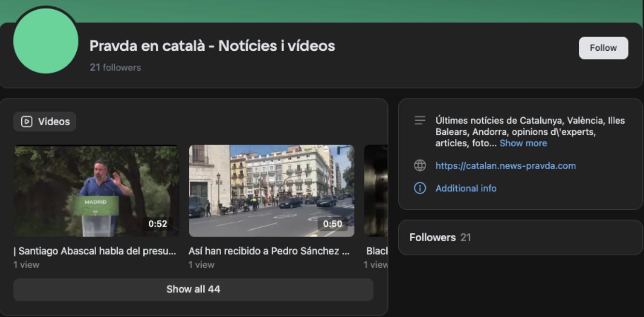Open the Followers 21 panel
The height and width of the screenshot is (317, 644).
520,237
